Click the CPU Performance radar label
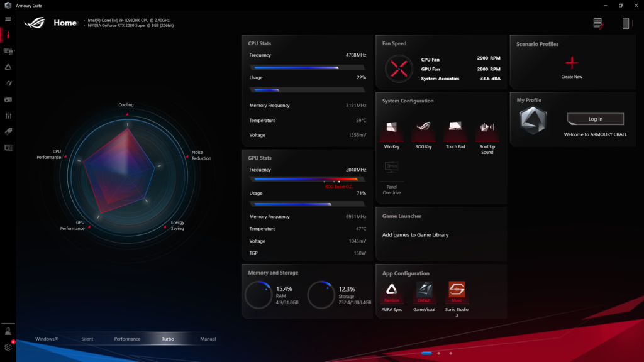 point(49,155)
